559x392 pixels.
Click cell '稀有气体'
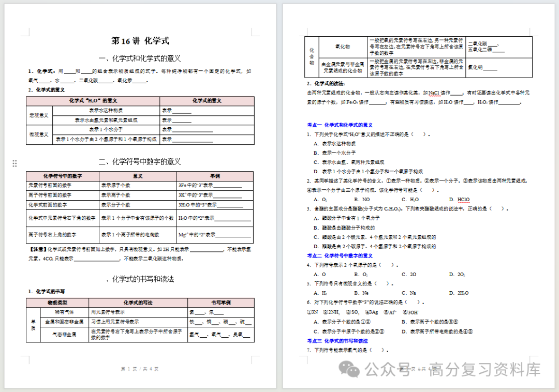(x=65, y=312)
